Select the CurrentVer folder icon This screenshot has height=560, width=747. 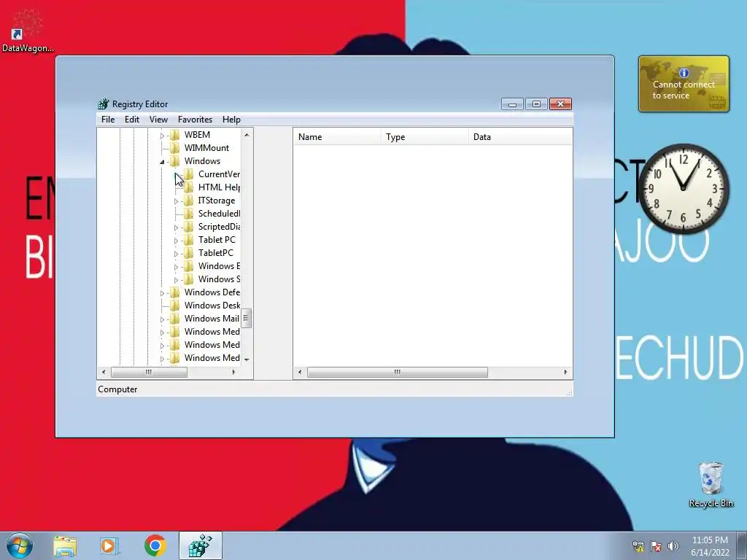pyautogui.click(x=189, y=174)
